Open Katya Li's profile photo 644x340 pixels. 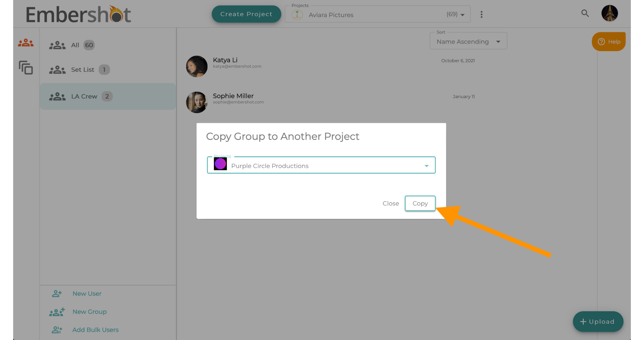197,66
